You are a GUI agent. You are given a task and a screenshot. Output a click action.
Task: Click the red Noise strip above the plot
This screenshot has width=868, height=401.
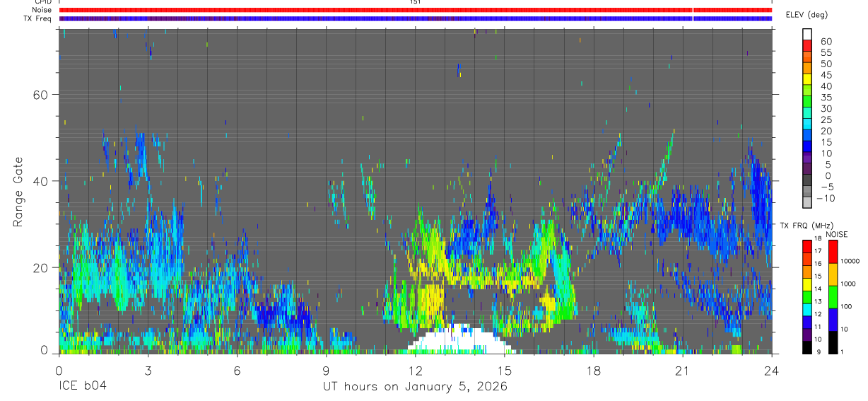point(416,10)
